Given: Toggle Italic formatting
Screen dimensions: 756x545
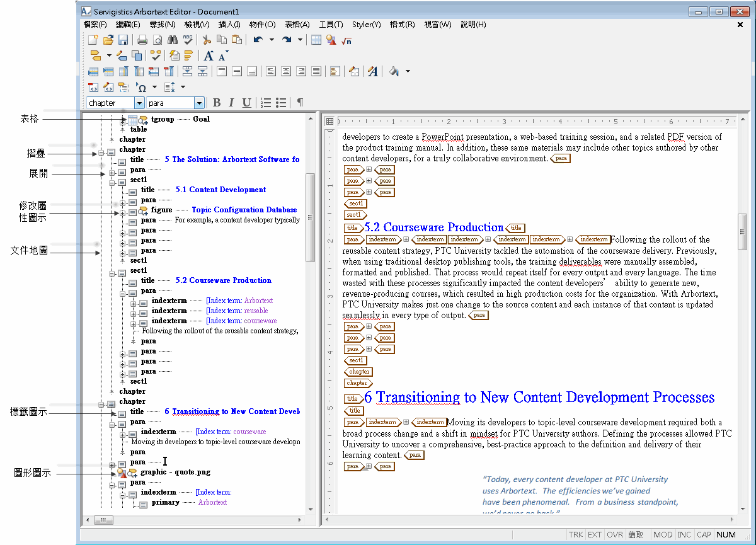Looking at the screenshot, I should point(231,103).
